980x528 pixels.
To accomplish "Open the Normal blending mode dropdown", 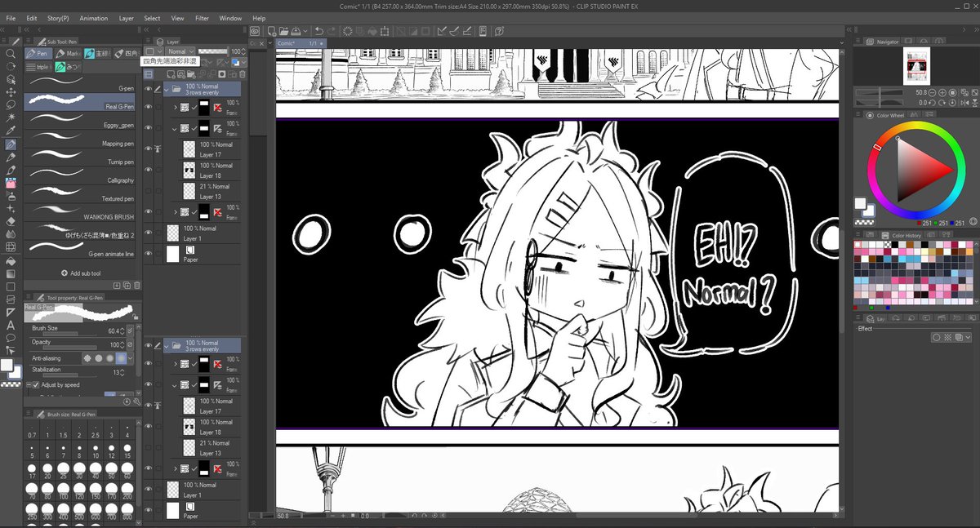I will point(179,51).
